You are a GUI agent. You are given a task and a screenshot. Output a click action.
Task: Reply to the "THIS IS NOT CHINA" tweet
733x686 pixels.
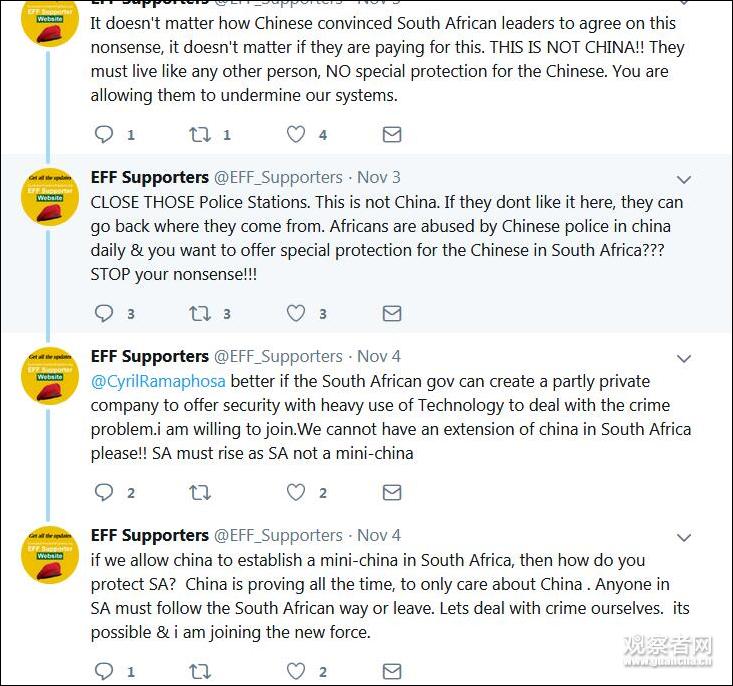pyautogui.click(x=104, y=134)
